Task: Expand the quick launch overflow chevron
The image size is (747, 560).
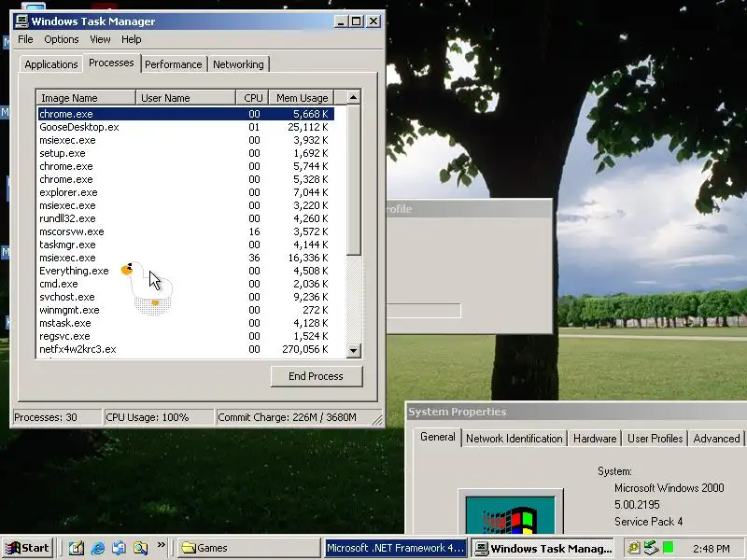Action: point(161,545)
